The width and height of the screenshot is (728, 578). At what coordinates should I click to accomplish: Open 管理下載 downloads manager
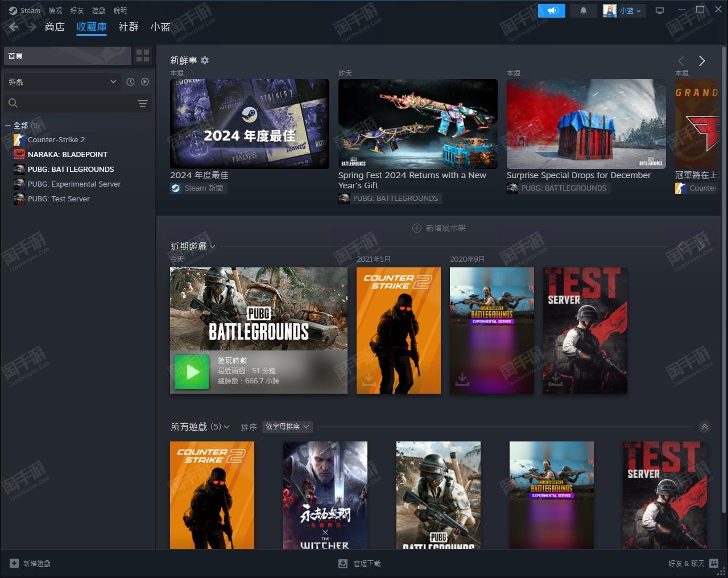click(359, 563)
